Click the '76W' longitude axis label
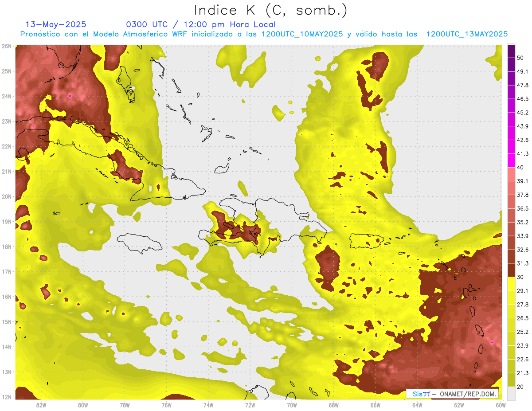The height and width of the screenshot is (411, 532). click(166, 405)
